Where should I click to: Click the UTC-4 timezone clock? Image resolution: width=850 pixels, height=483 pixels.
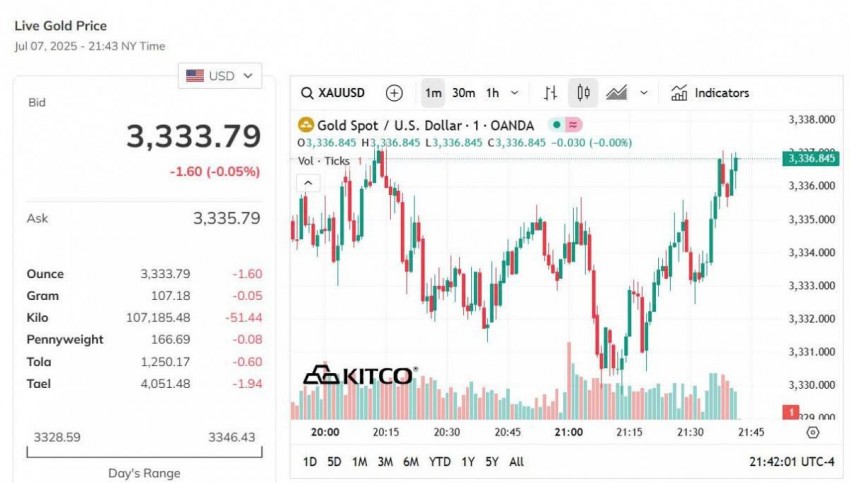(792, 462)
